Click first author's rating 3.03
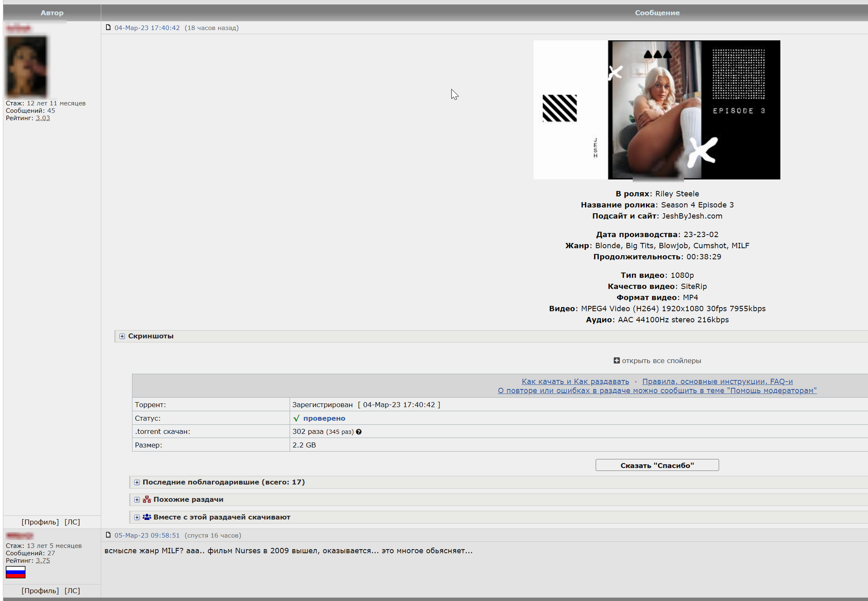 tap(43, 118)
